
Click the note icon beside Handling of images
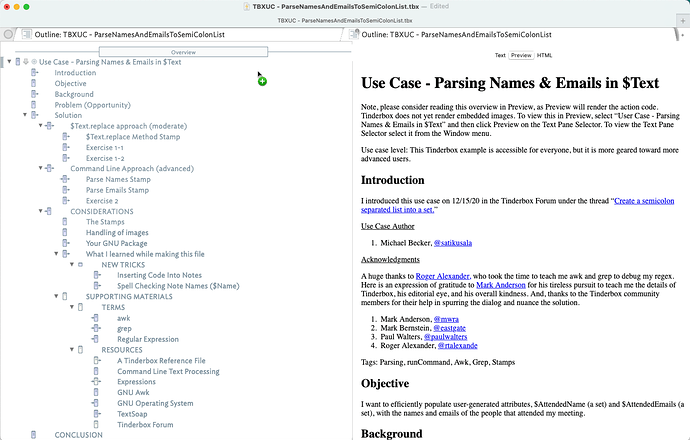[65, 232]
